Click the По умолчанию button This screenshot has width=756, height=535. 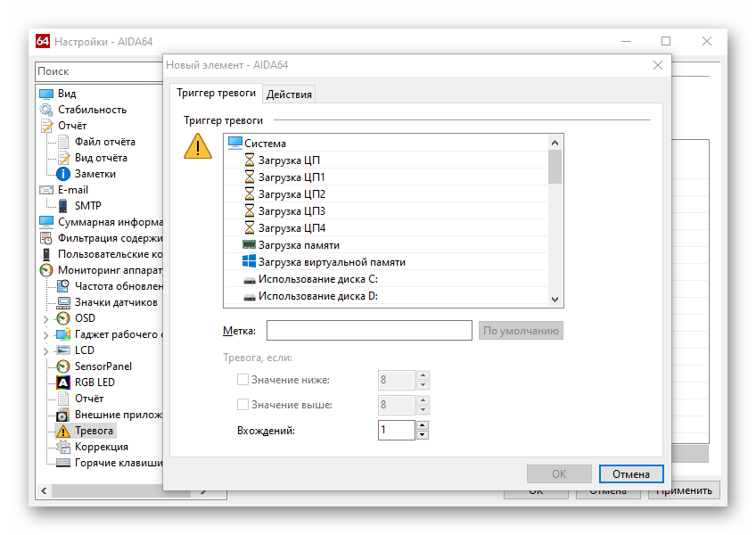tap(521, 331)
